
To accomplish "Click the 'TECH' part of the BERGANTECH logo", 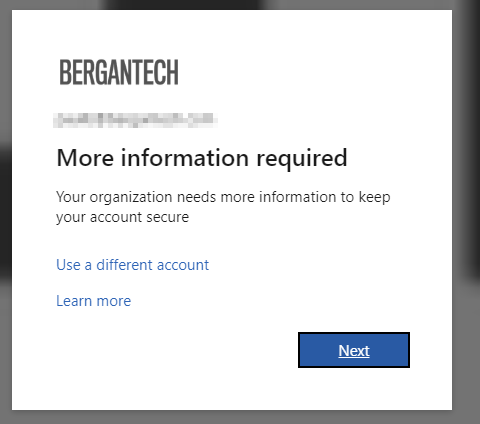I will tap(155, 72).
